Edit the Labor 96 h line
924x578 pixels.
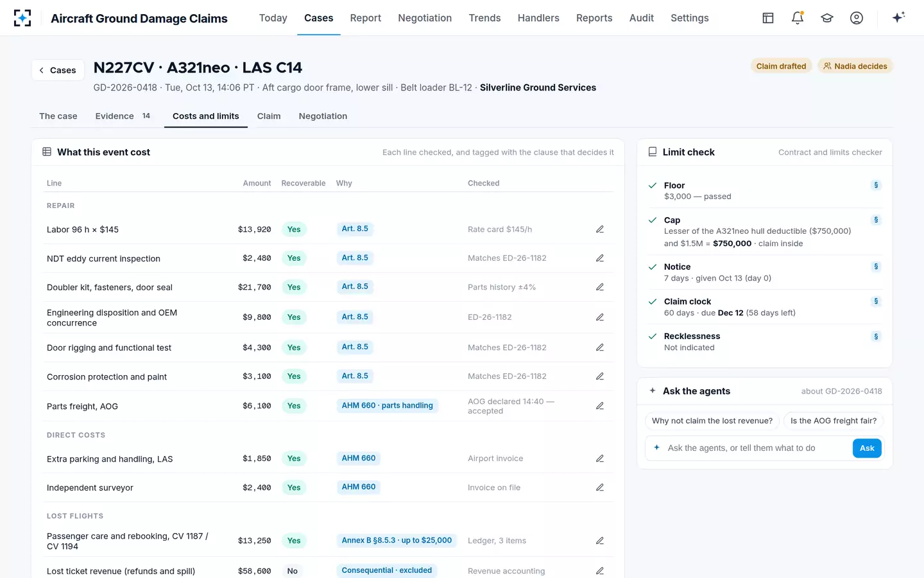click(600, 229)
